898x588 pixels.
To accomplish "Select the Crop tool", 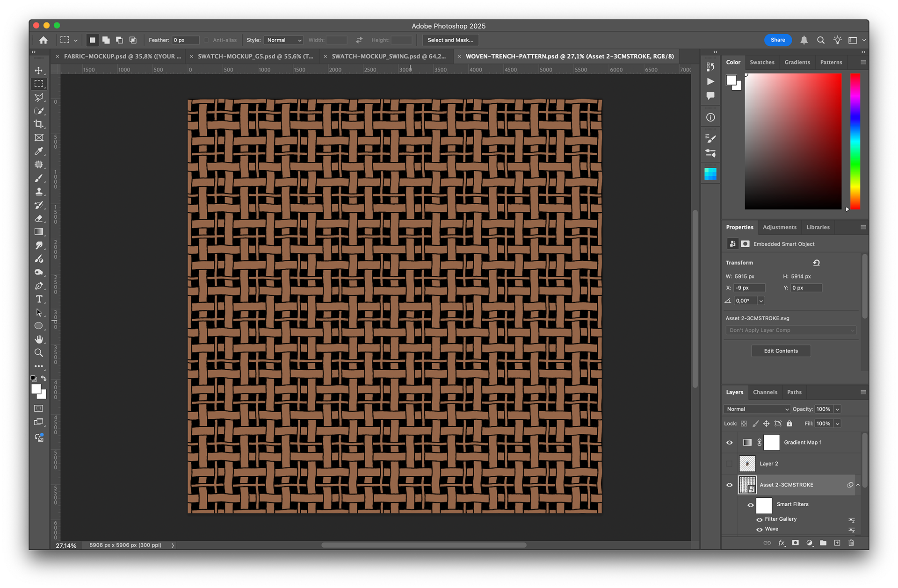I will point(39,124).
